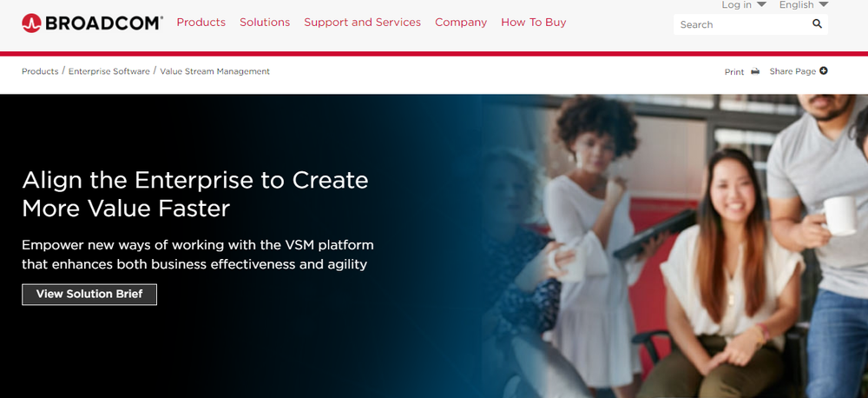The image size is (868, 398).
Task: Click the plus icon beside Share Page
Action: point(824,71)
